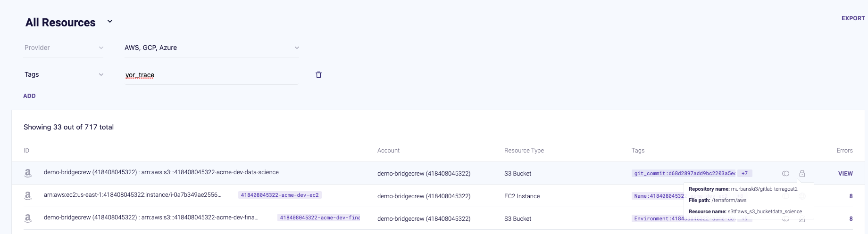
Task: View errors for the data-science bucket
Action: pos(845,173)
